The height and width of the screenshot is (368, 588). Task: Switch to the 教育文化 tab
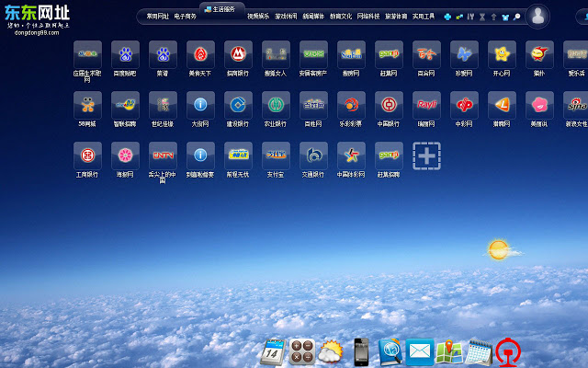[x=341, y=17]
